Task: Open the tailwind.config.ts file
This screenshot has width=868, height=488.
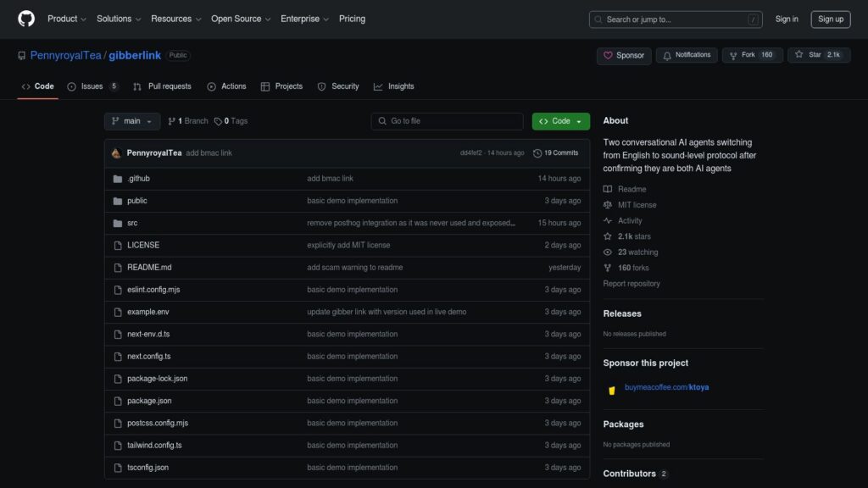Action: (x=154, y=446)
